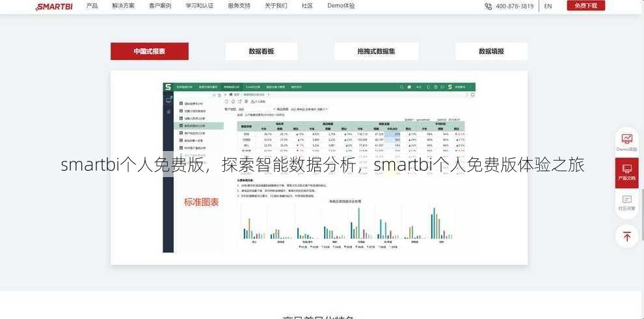Screen dimensions: 644x319
Task: Click the back-to-top arrow icon
Action: pyautogui.click(x=626, y=236)
